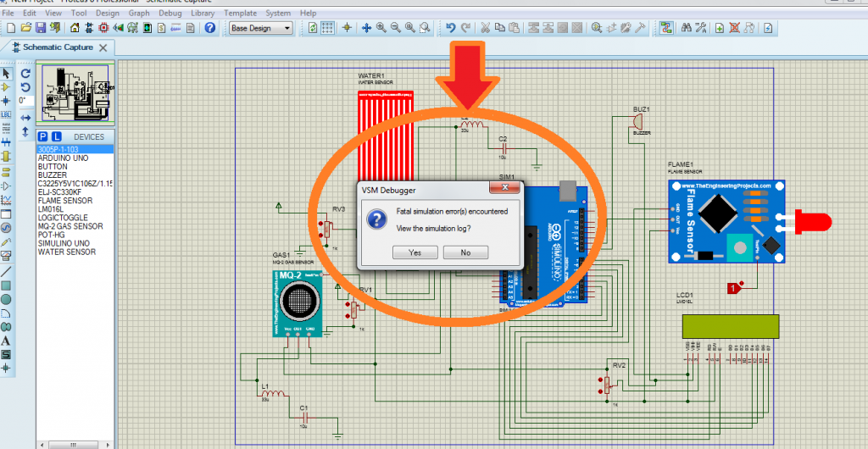Open PCB Layout via red chip icon

click(x=103, y=28)
